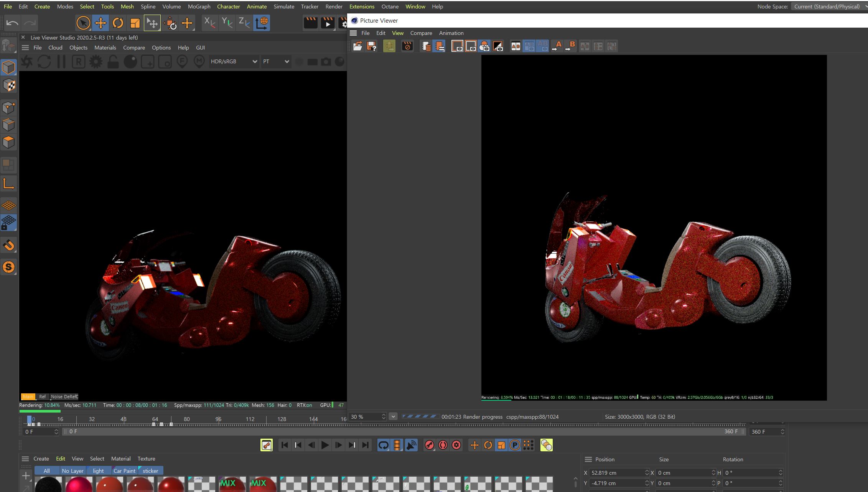Toggle Autokeying button
The height and width of the screenshot is (492, 868).
[x=443, y=445]
